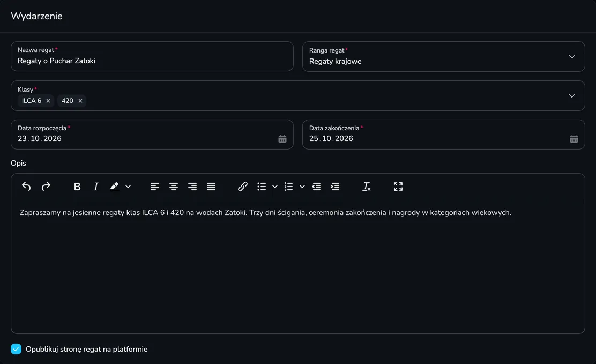Remove the 420 class tag
The height and width of the screenshot is (364, 596).
[80, 101]
